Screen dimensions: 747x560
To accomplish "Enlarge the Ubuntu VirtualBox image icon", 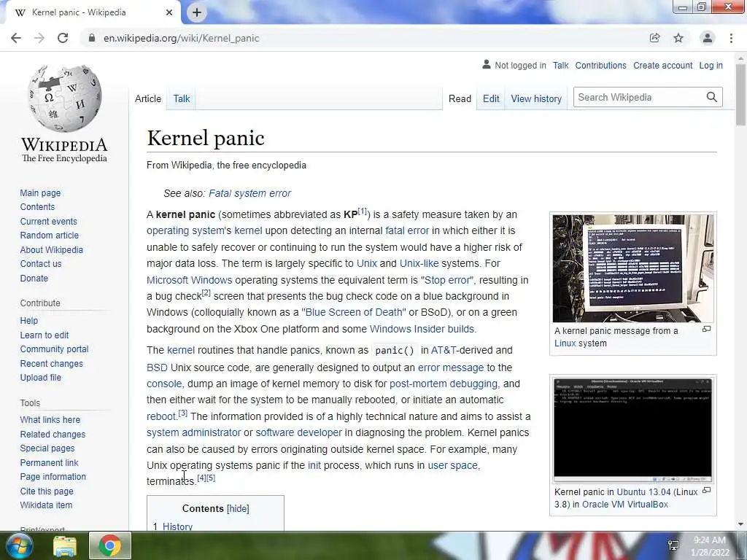I will (706, 490).
